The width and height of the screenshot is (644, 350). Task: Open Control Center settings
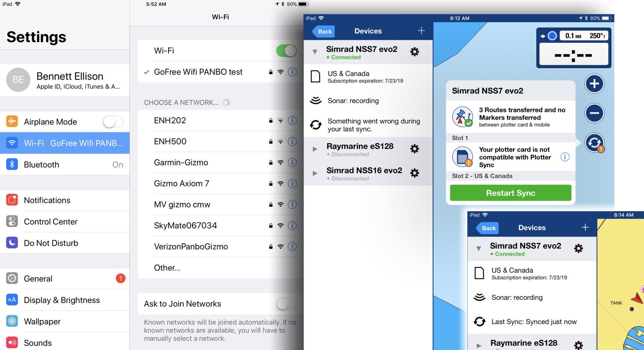tap(65, 221)
